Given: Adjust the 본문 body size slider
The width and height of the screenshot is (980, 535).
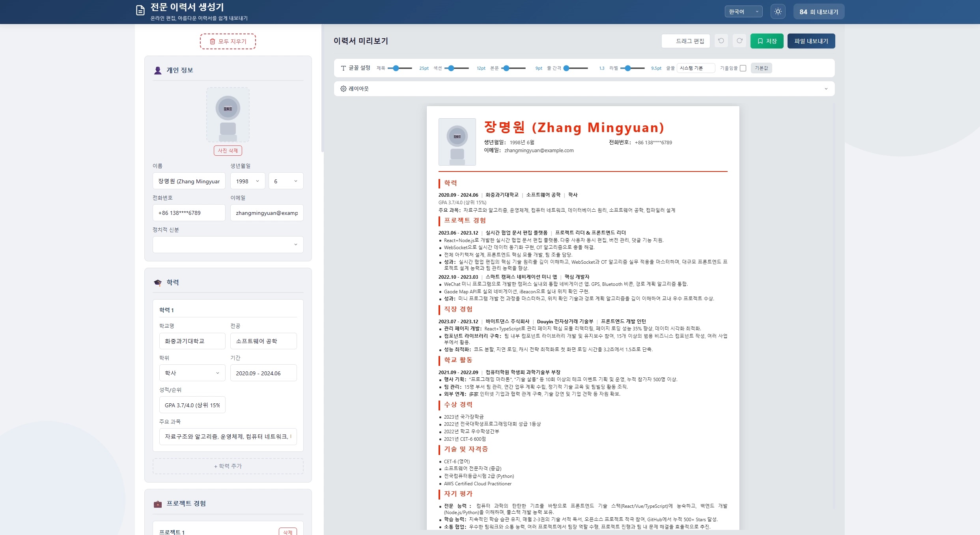Looking at the screenshot, I should pyautogui.click(x=513, y=68).
